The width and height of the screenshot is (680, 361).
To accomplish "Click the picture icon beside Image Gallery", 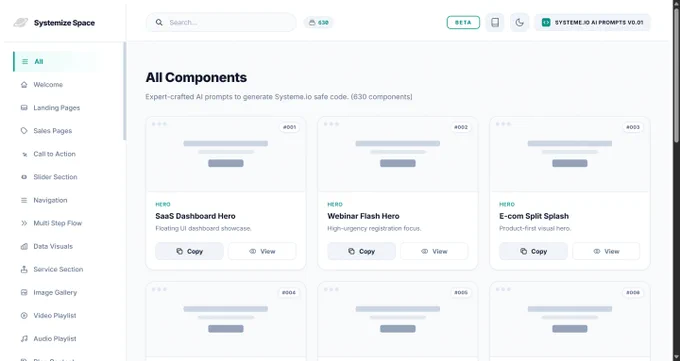I will 24,292.
